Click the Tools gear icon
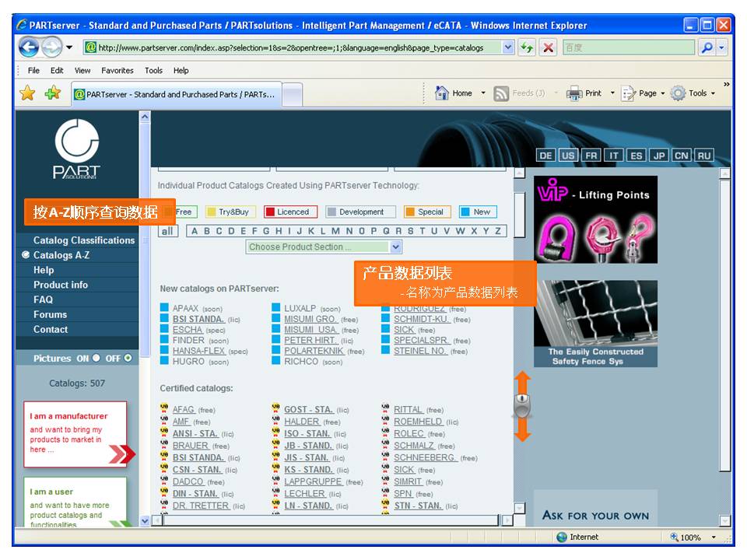 [678, 93]
